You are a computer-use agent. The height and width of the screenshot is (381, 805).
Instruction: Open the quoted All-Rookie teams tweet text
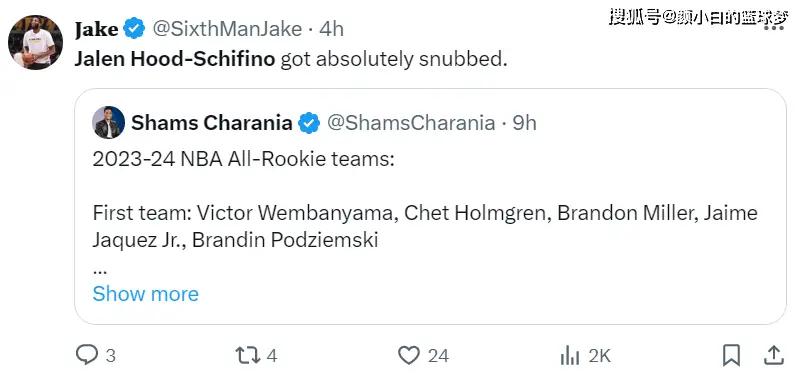[x=425, y=212]
